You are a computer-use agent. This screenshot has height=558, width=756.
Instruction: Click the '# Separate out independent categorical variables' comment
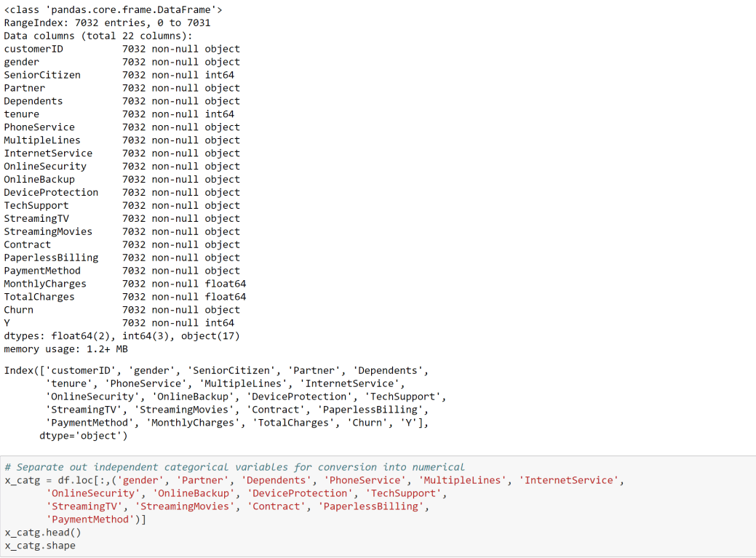(234, 467)
